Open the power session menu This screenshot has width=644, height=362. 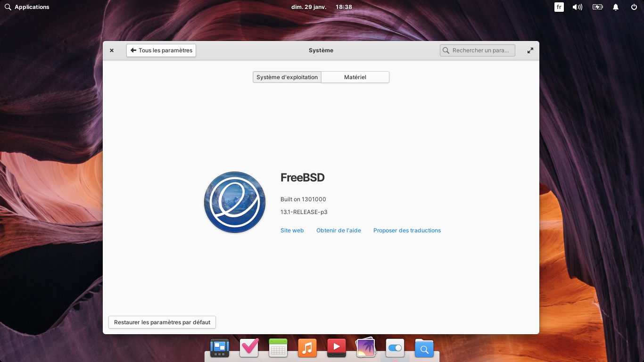[634, 7]
